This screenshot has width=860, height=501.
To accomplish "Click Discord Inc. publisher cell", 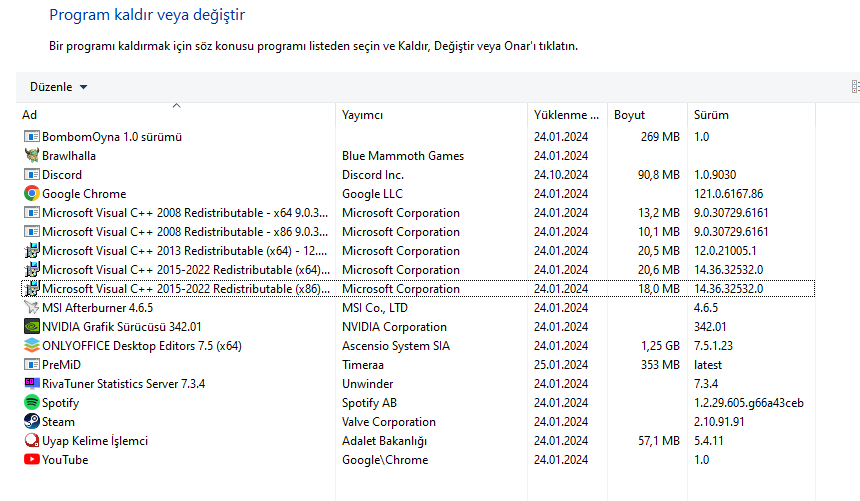I will point(373,174).
